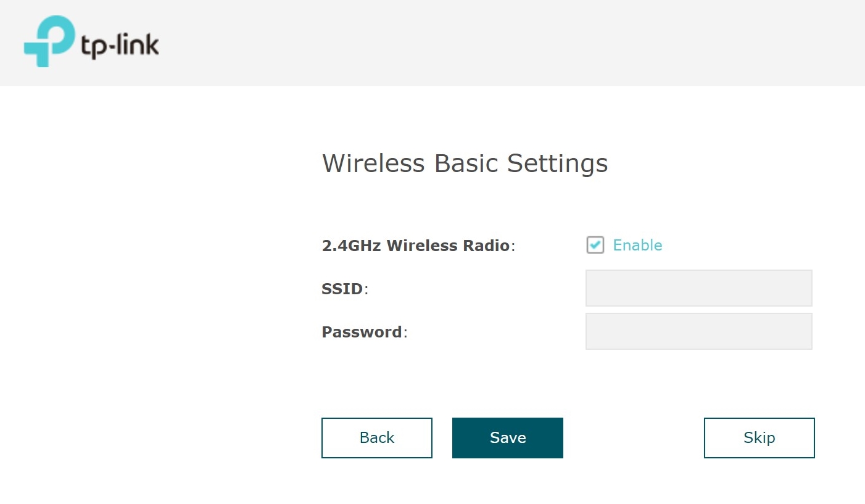The width and height of the screenshot is (865, 504).
Task: Click the tp-link logo symbol
Action: click(48, 41)
